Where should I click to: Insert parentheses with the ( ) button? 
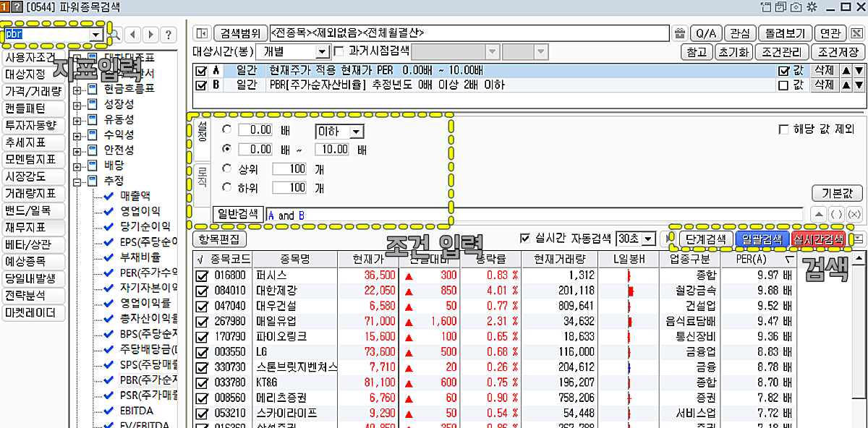pyautogui.click(x=836, y=215)
